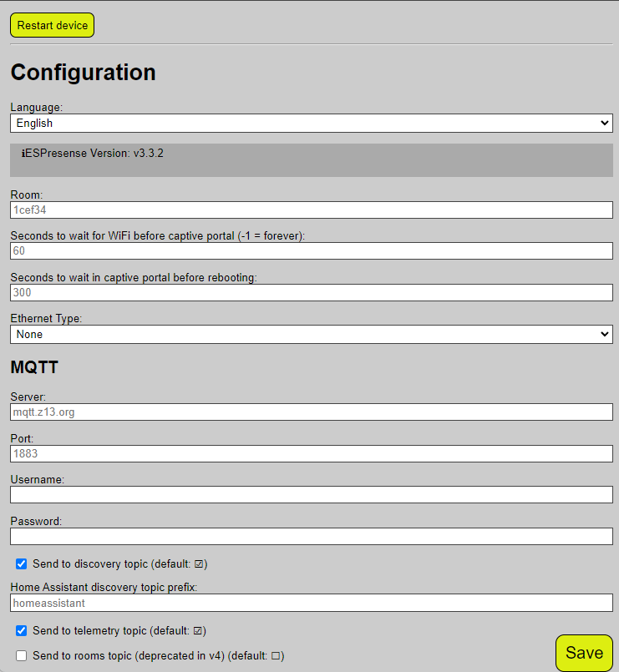Select the MQTT Username field
Screen dimensions: 619x672
309,494
